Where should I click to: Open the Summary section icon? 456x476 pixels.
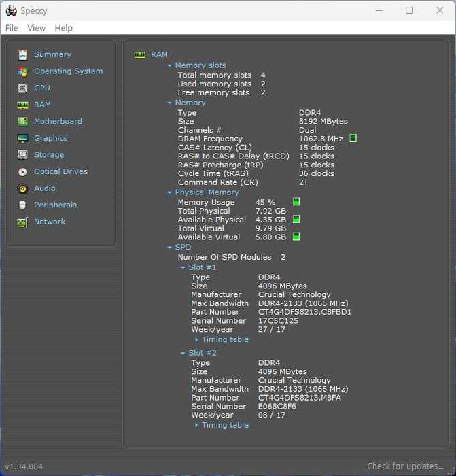[x=22, y=54]
